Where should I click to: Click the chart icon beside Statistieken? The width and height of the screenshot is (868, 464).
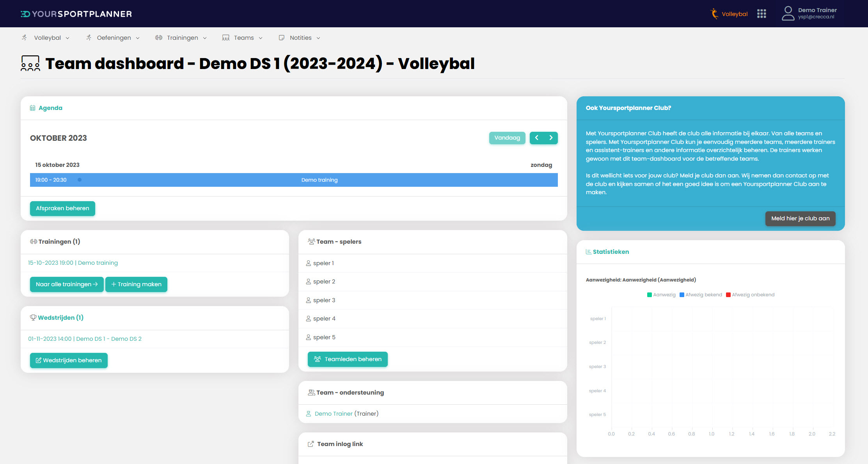[x=588, y=252]
